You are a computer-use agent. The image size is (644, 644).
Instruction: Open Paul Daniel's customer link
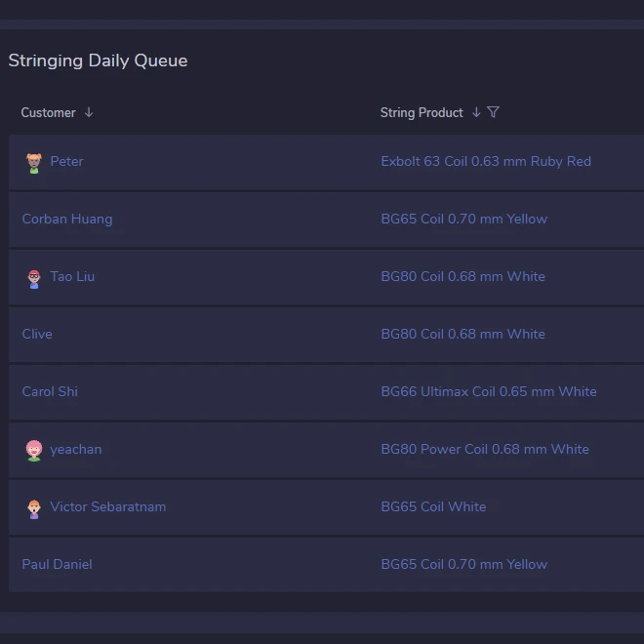point(57,564)
